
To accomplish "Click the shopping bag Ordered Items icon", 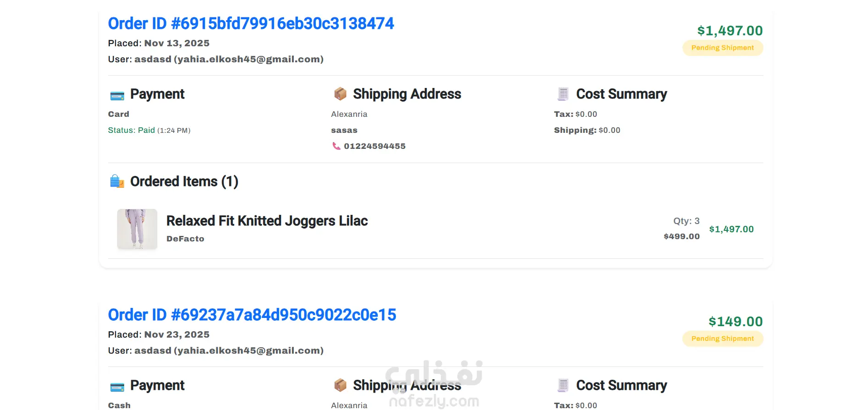I will tap(117, 181).
